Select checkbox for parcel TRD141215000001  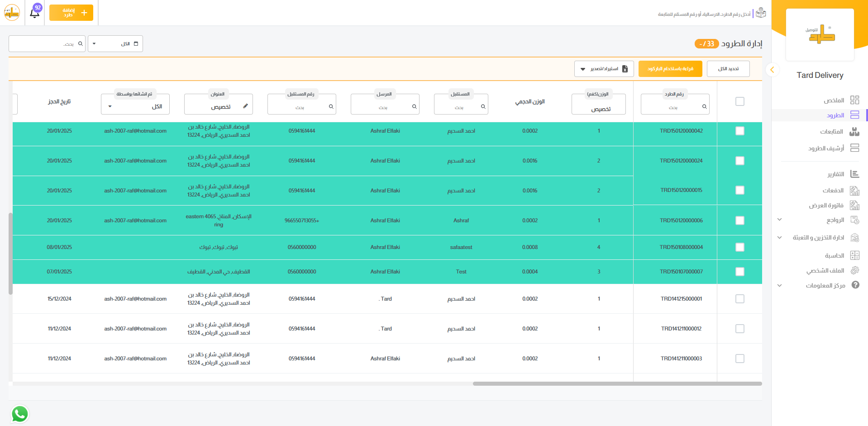739,299
